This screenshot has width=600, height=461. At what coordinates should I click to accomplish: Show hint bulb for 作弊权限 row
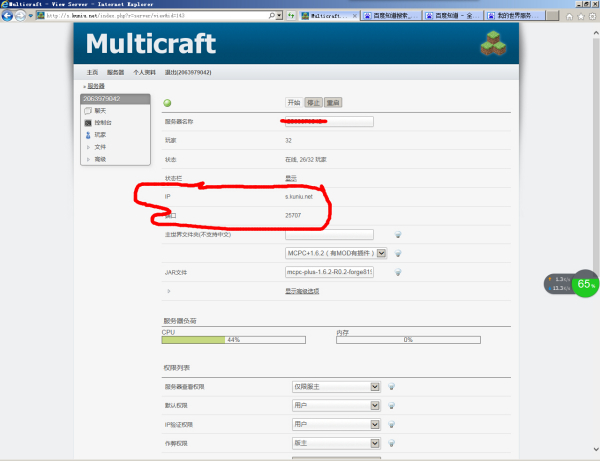[x=391, y=443]
